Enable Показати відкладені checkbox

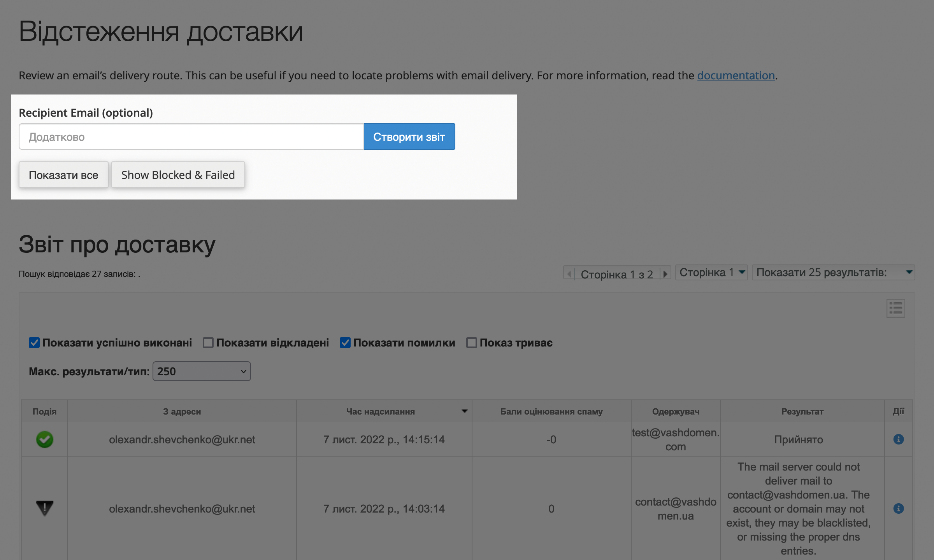(208, 343)
